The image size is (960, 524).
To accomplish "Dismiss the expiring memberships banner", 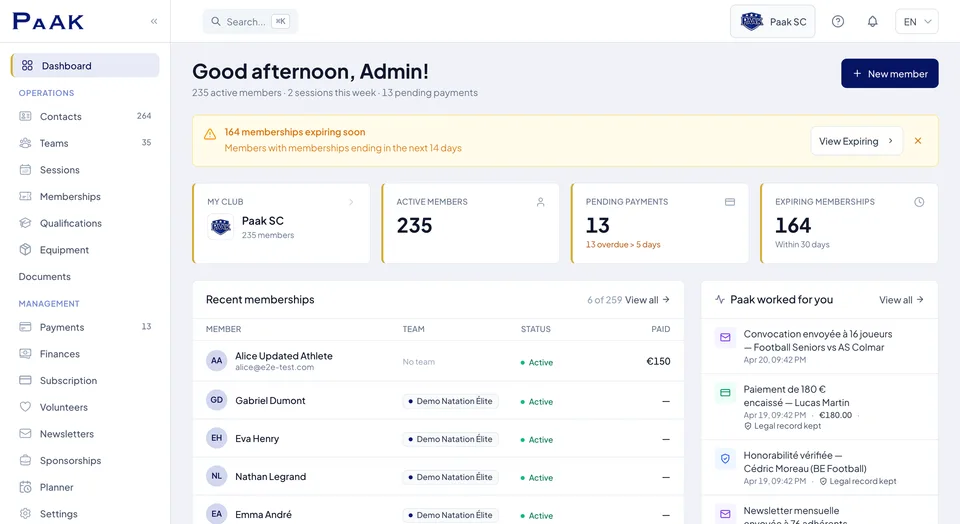I will 918,141.
